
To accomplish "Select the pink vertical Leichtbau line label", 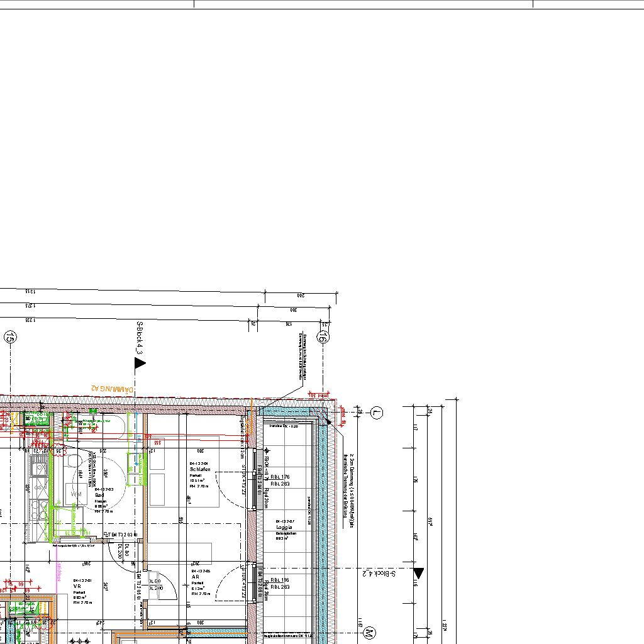I will [58, 572].
